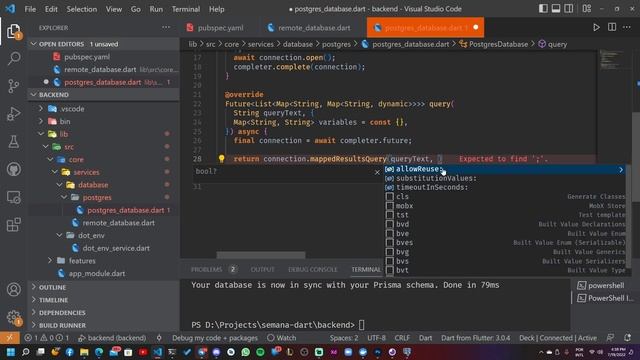Open the Extensions view
The height and width of the screenshot is (360, 640).
13,224
